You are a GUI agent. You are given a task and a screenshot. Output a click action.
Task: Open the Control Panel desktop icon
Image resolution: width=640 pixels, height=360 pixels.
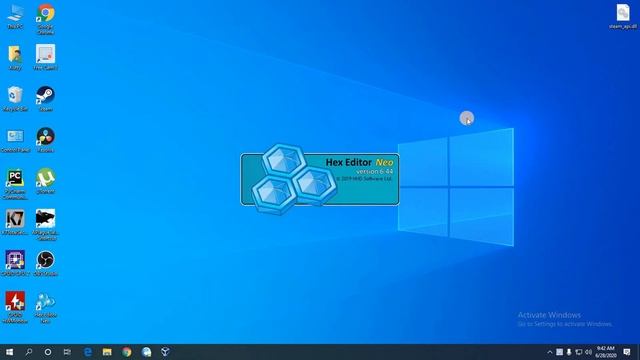[x=15, y=140]
